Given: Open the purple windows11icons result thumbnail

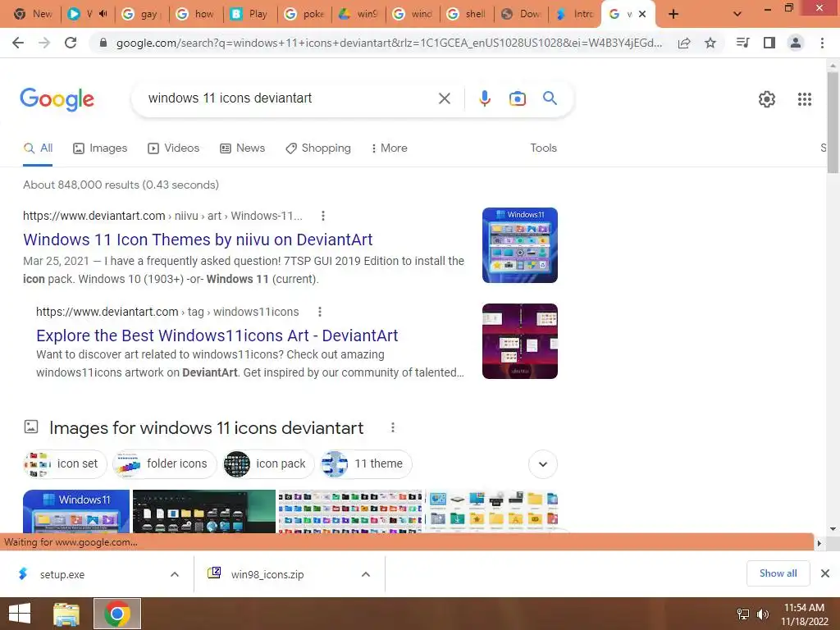Looking at the screenshot, I should [x=519, y=341].
